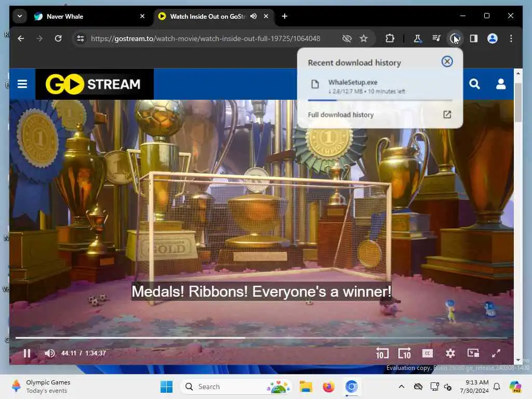Open the video player settings gear
This screenshot has width=532, height=399.
450,353
